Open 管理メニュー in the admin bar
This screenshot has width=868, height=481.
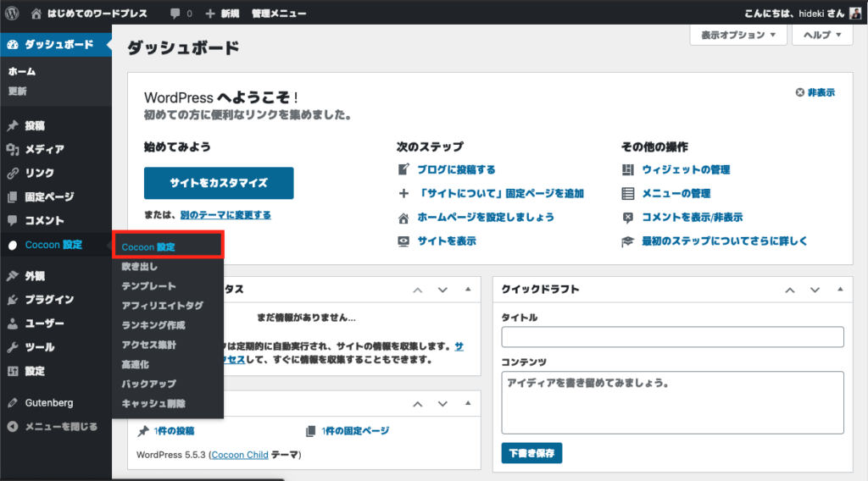coord(278,14)
